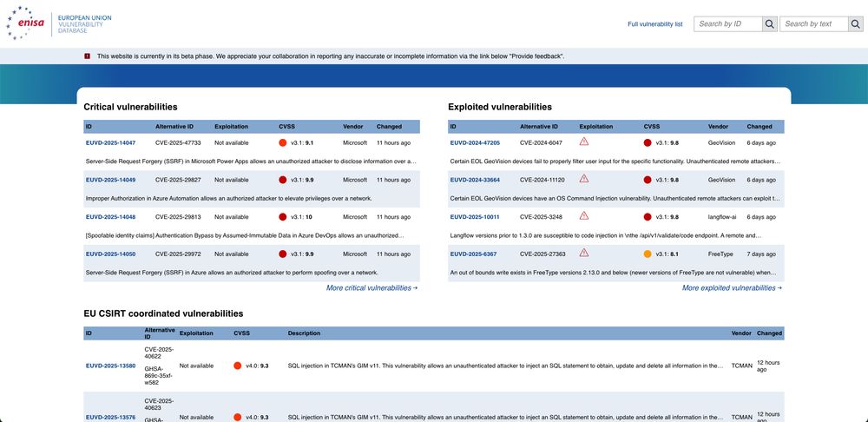Click the ENISA logo
The width and height of the screenshot is (868, 422).
pyautogui.click(x=25, y=23)
